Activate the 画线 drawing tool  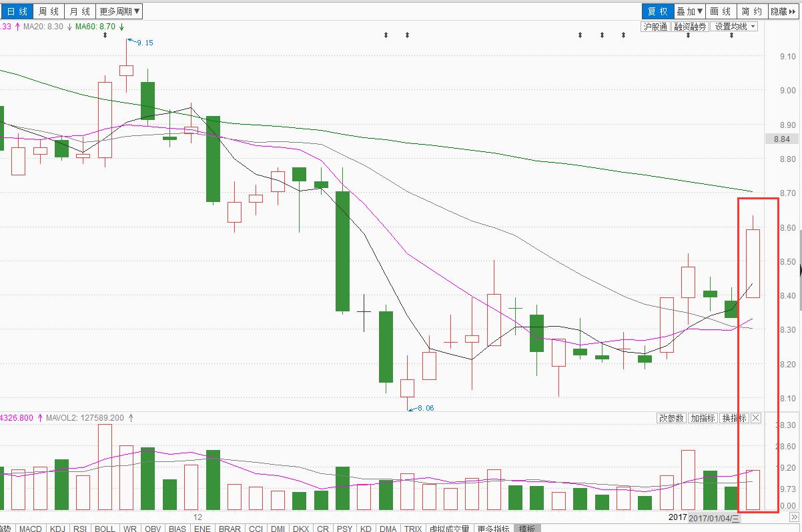point(721,11)
